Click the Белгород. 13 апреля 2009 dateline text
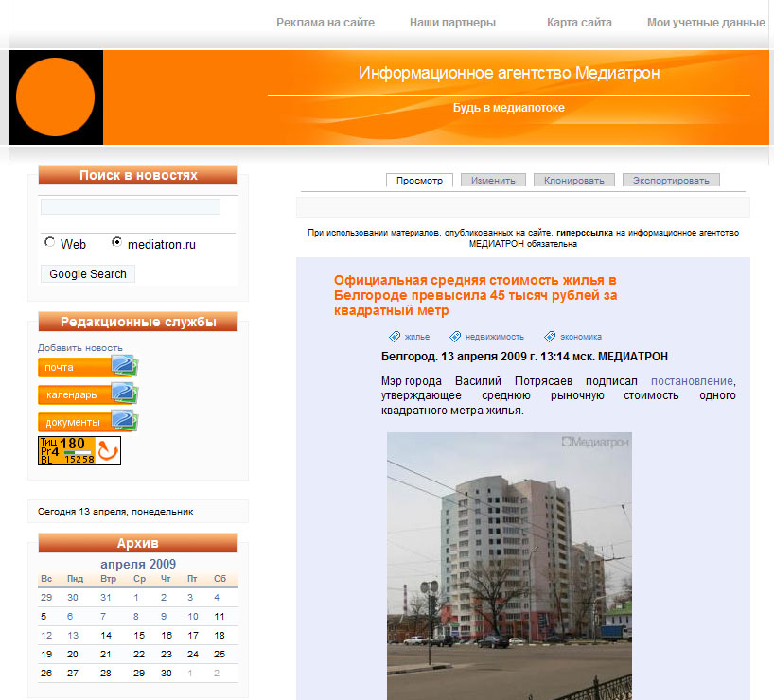Viewport: 774px width, 700px height. click(524, 357)
